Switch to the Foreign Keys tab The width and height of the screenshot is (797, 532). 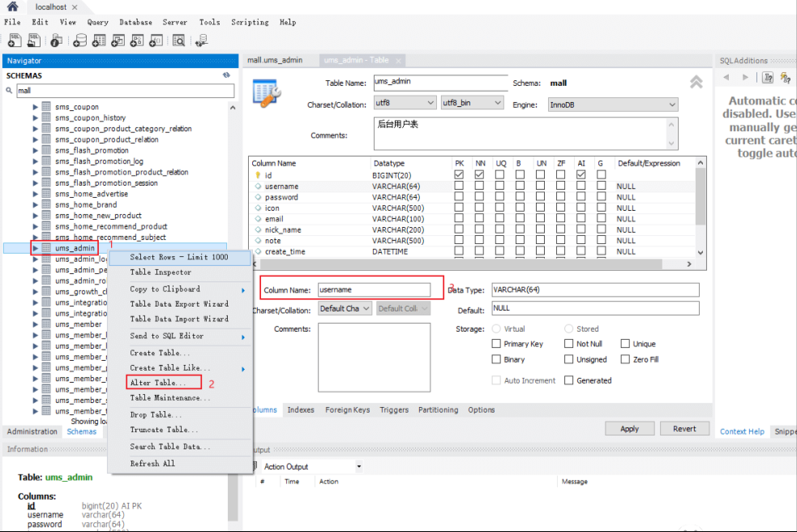point(348,410)
